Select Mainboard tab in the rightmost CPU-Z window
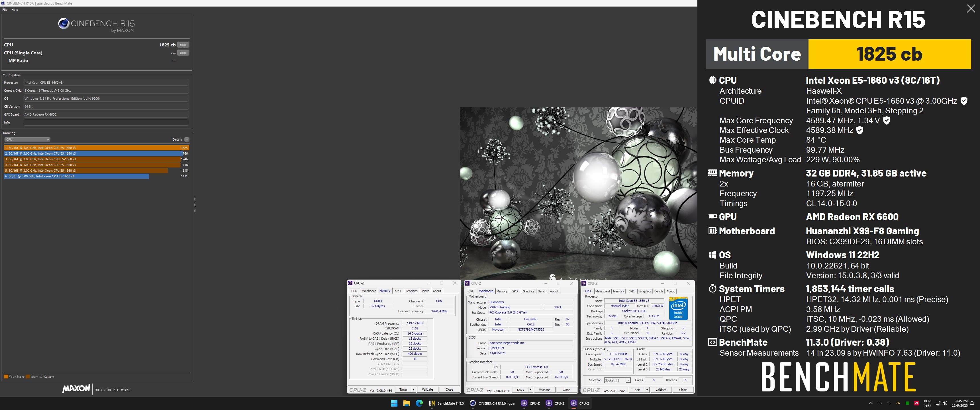This screenshot has height=410, width=980. point(602,291)
